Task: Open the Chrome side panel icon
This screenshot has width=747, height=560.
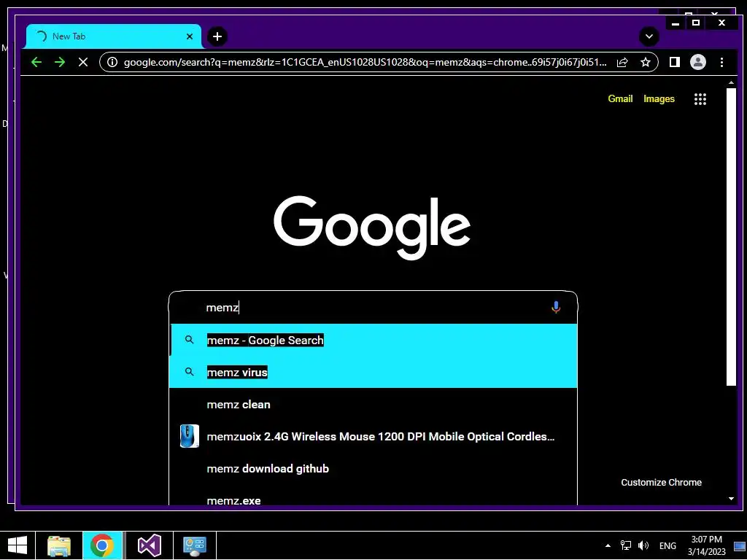Action: tap(674, 62)
